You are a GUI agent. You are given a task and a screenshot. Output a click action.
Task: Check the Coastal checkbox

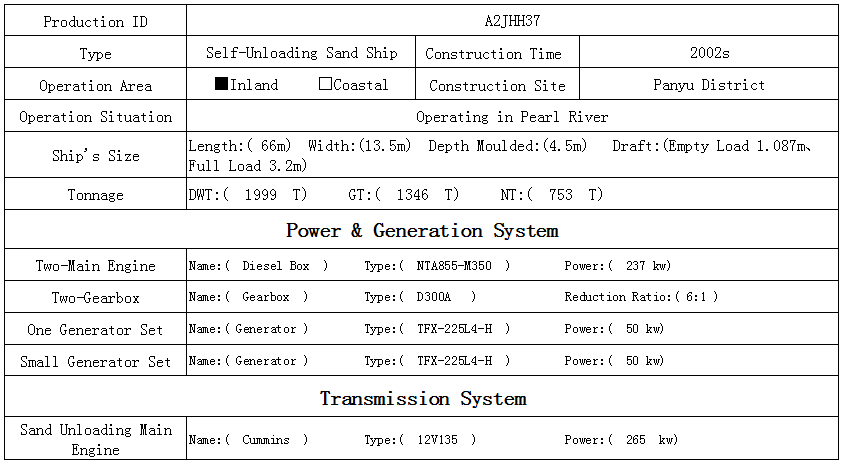click(325, 85)
